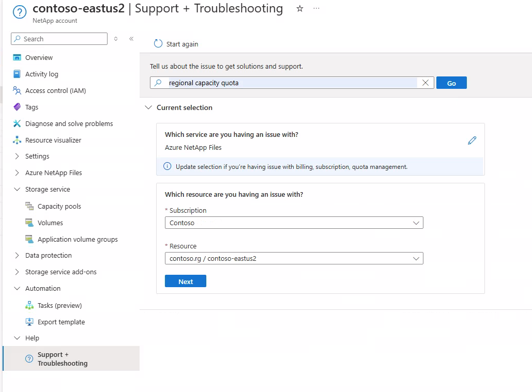
Task: Select Tags in the sidebar
Action: (x=32, y=107)
